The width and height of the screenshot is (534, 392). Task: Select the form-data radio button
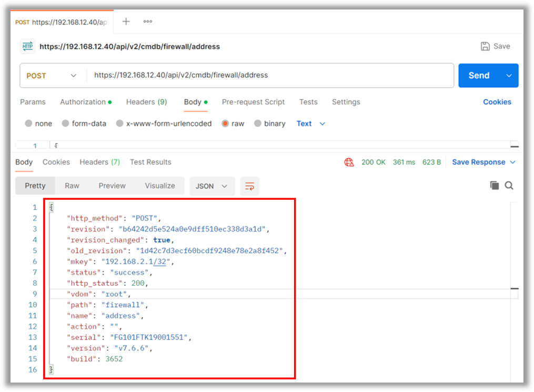65,123
